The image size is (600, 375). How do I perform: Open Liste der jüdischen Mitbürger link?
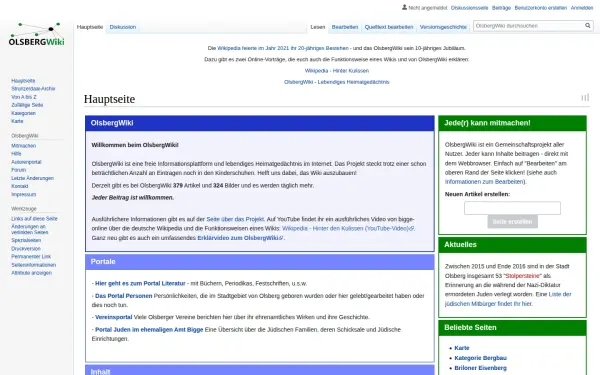(x=508, y=299)
